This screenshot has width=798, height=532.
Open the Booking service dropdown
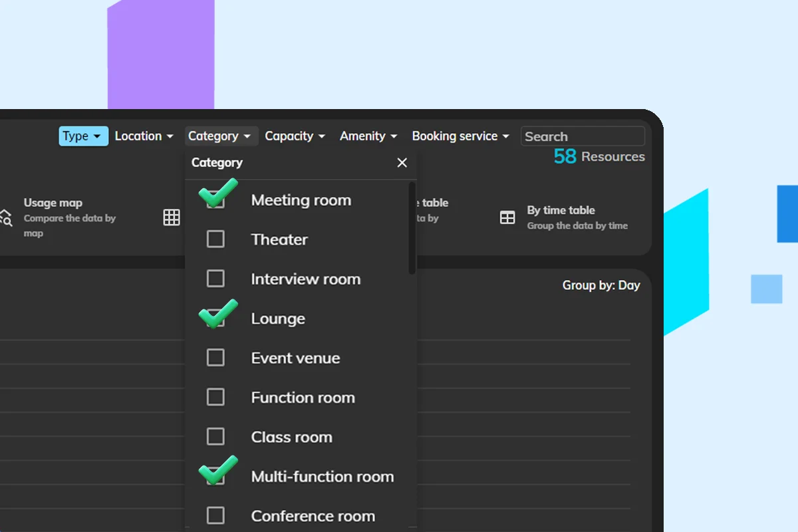pos(460,136)
